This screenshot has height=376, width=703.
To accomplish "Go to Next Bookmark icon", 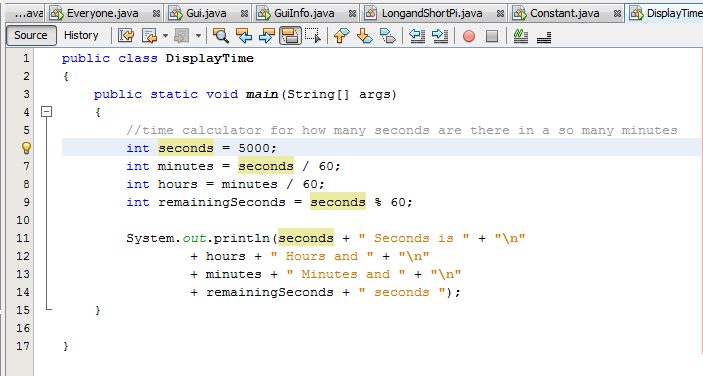I will point(365,35).
